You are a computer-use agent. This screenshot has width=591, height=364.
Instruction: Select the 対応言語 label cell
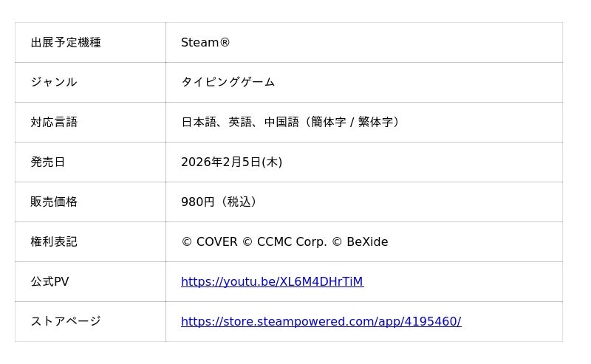coord(54,122)
